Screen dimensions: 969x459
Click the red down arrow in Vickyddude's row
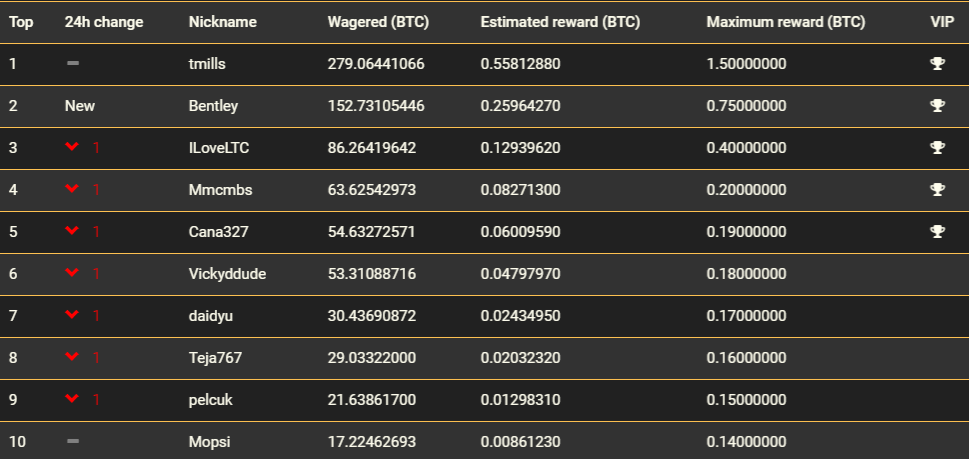click(72, 273)
